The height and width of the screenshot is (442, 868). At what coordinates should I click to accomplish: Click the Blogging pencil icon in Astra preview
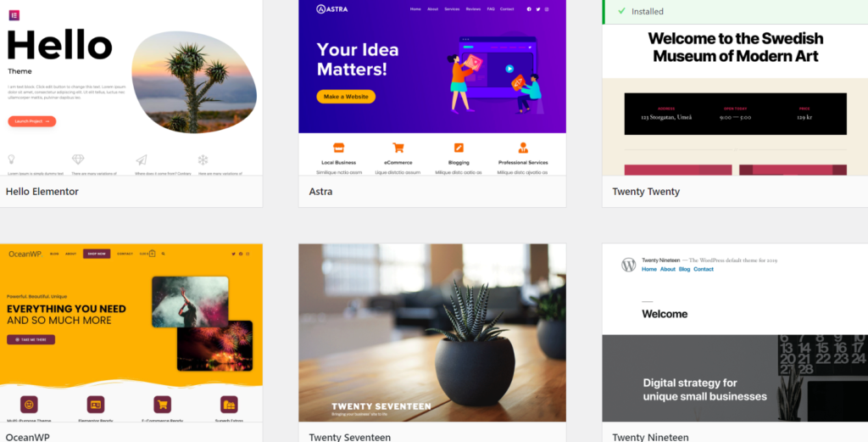pos(459,148)
